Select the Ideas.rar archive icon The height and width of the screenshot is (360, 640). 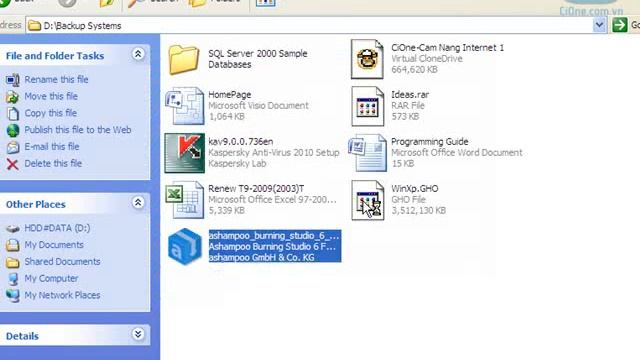[x=367, y=106]
